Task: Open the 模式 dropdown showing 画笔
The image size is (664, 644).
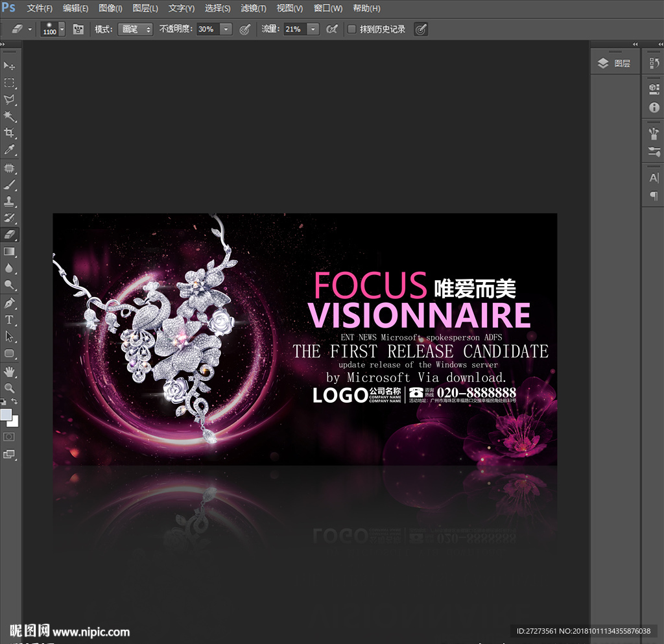Action: pyautogui.click(x=136, y=29)
